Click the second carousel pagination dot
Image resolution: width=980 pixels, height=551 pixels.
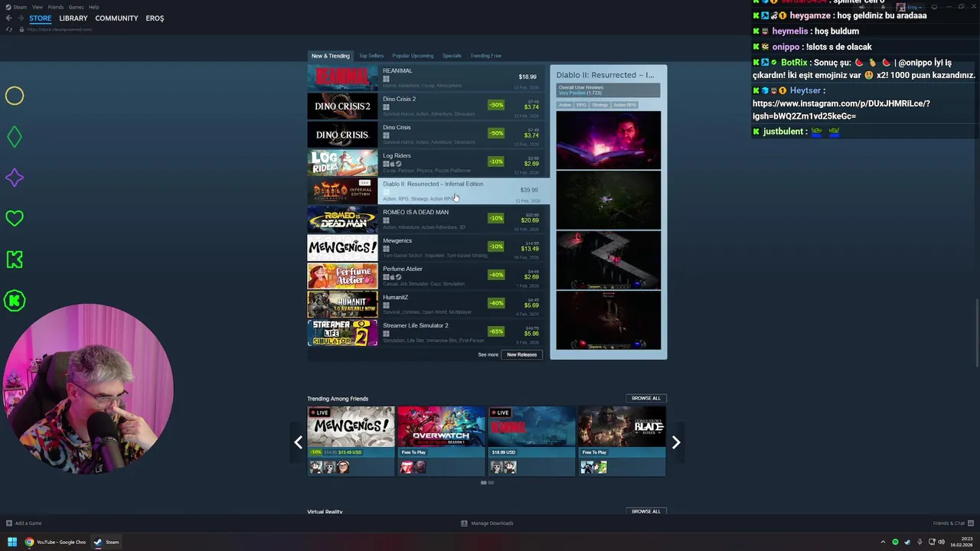tap(491, 483)
